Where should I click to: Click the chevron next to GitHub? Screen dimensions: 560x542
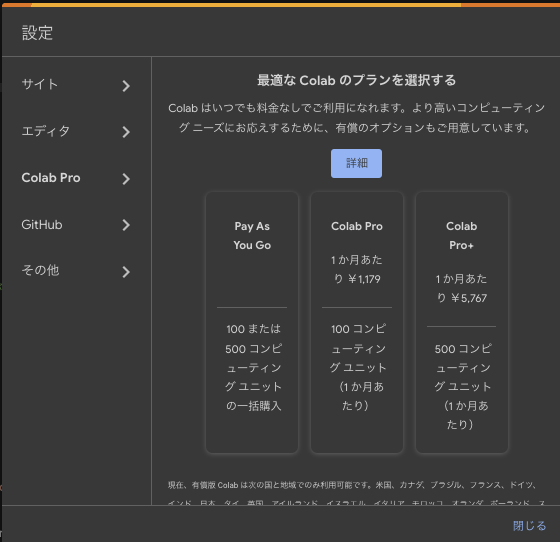pyautogui.click(x=126, y=225)
